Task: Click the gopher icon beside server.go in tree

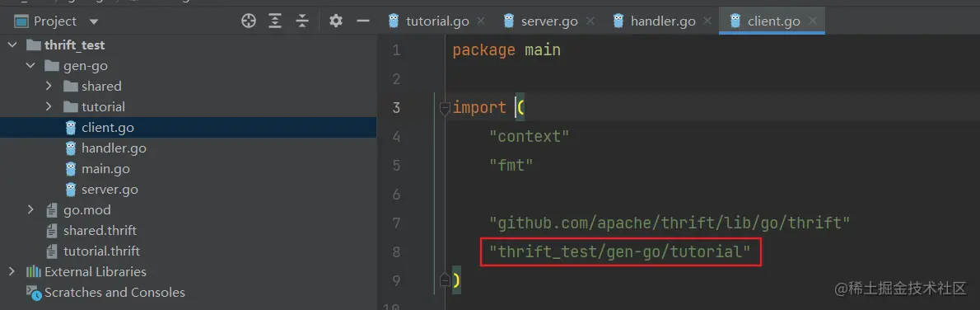Action: [71, 189]
